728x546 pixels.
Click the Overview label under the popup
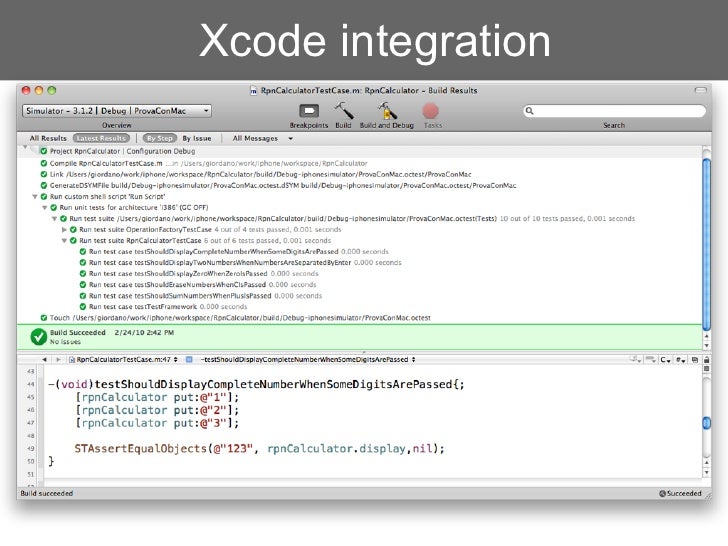tap(117, 125)
